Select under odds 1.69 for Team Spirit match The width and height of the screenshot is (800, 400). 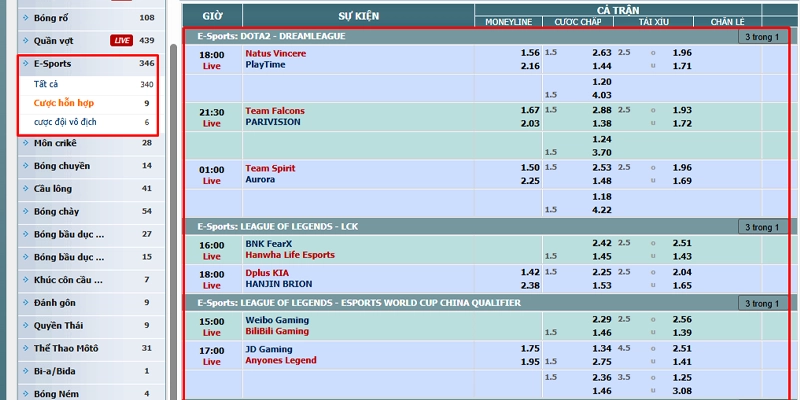pos(682,181)
